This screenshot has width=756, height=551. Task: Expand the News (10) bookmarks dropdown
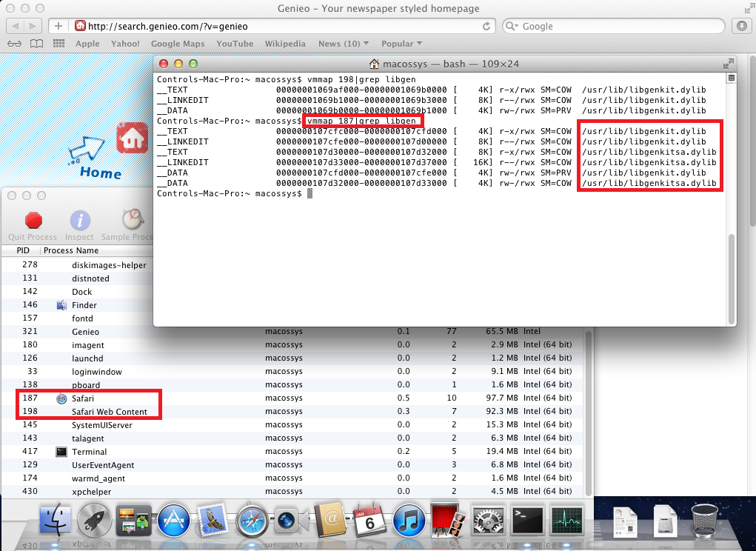tap(344, 44)
